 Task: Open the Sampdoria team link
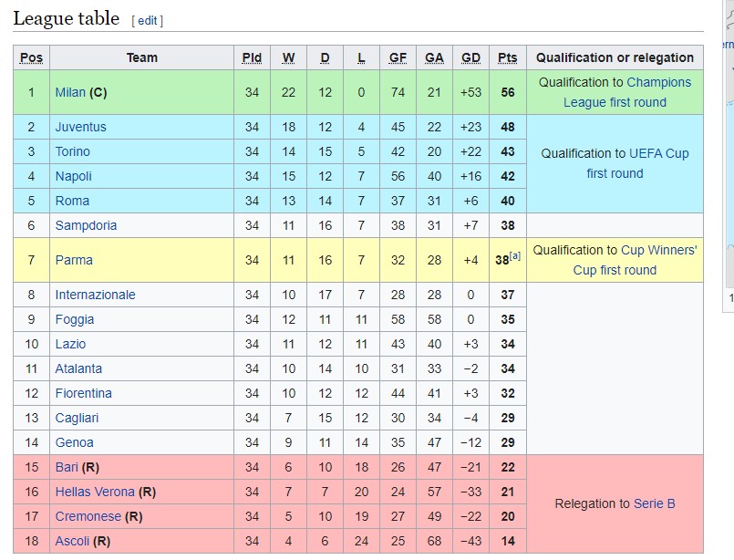point(86,225)
